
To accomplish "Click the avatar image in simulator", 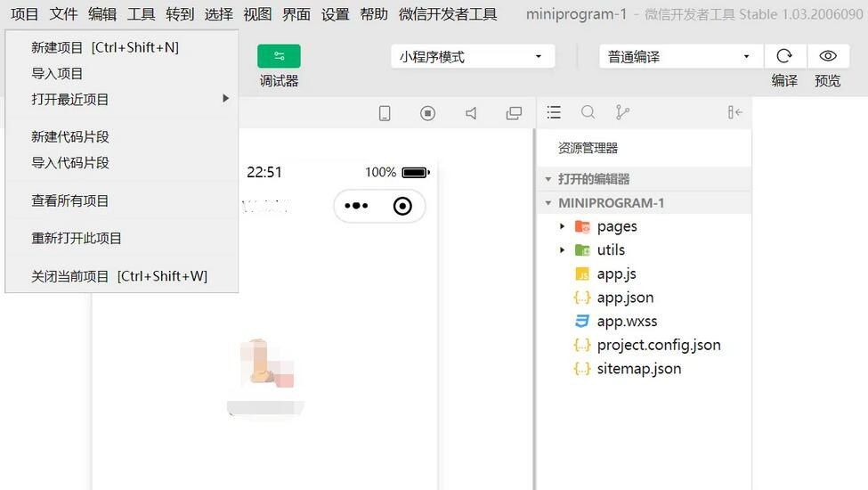I will 266,363.
